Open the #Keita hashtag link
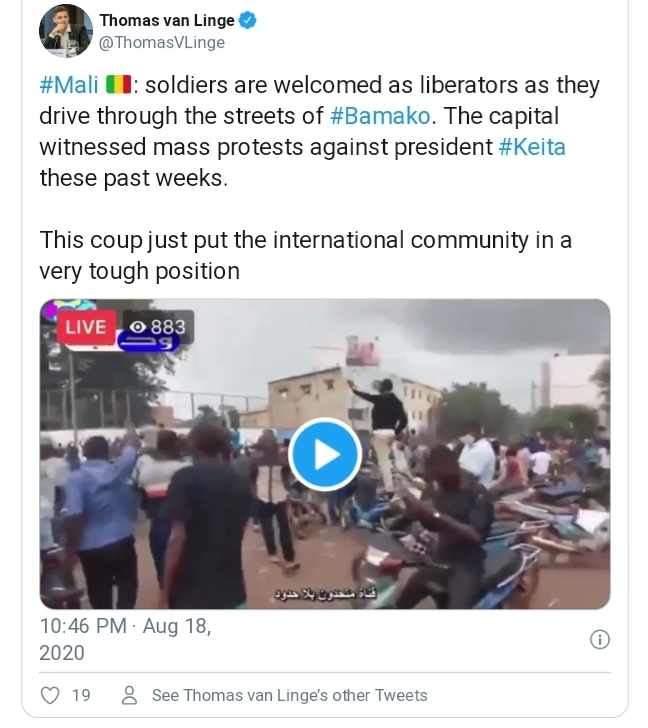 click(x=532, y=147)
